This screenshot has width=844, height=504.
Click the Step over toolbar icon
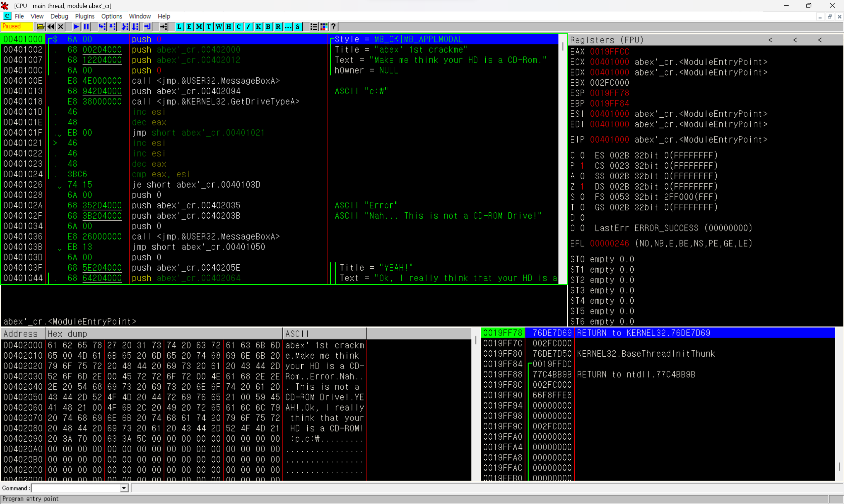point(112,27)
